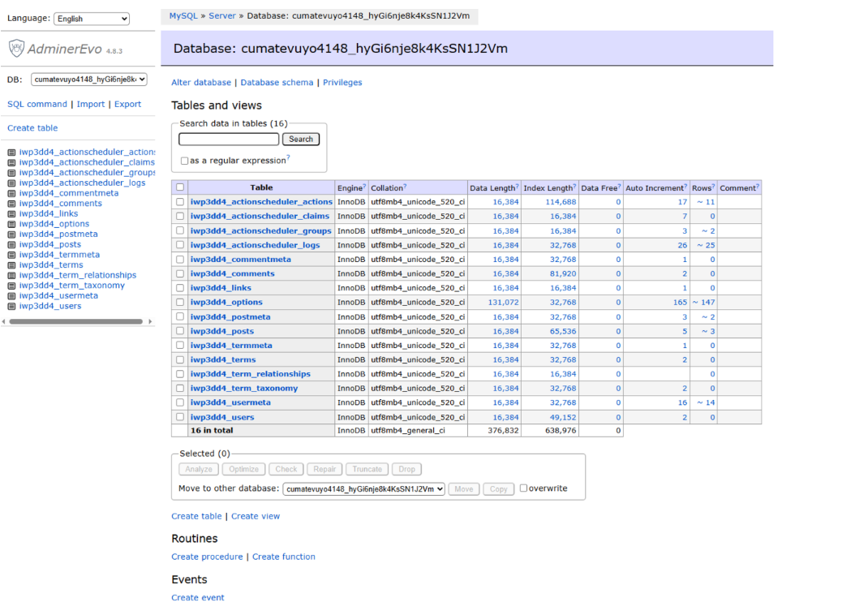Click select-data icon beside iwp3dd4_postmeta in sidebar

[11, 234]
